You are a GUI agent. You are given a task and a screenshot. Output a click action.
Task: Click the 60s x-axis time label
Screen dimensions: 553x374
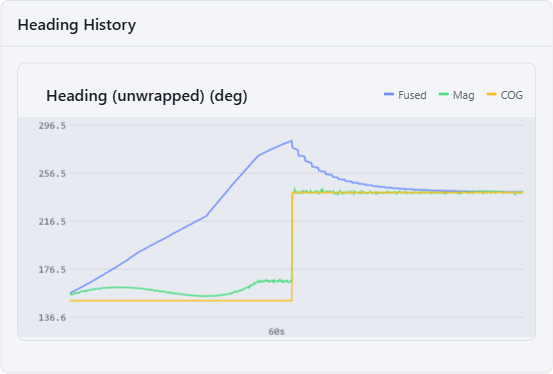click(x=276, y=332)
